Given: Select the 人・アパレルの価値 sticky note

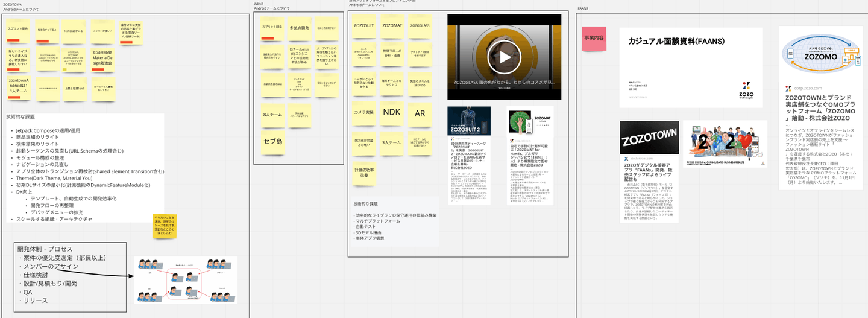Looking at the screenshot, I should (327, 56).
